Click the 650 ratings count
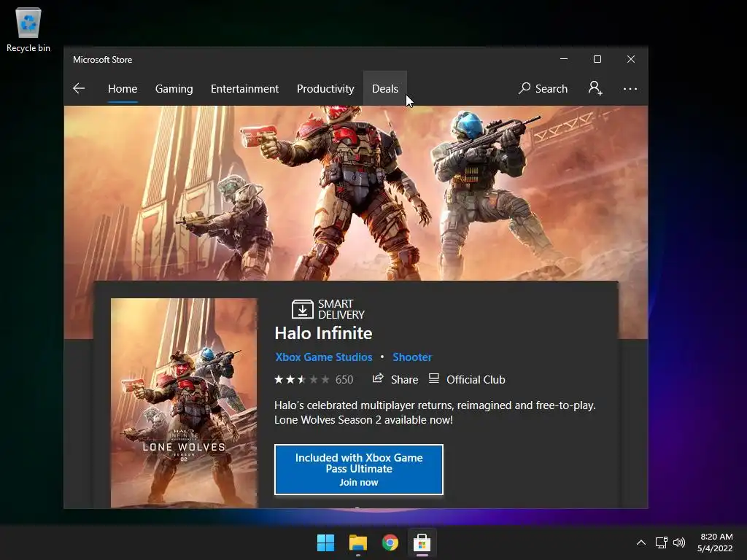Viewport: 747px width, 560px height. click(344, 379)
